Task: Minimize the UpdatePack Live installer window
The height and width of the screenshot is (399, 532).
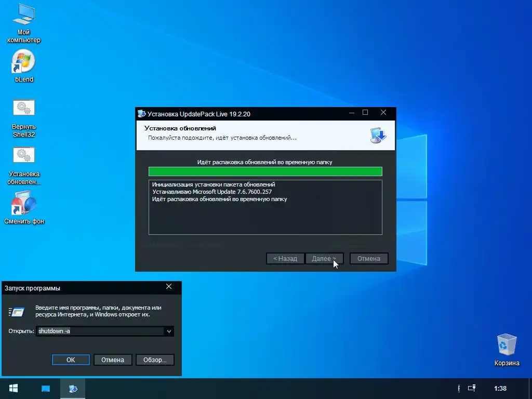Action: [x=352, y=113]
